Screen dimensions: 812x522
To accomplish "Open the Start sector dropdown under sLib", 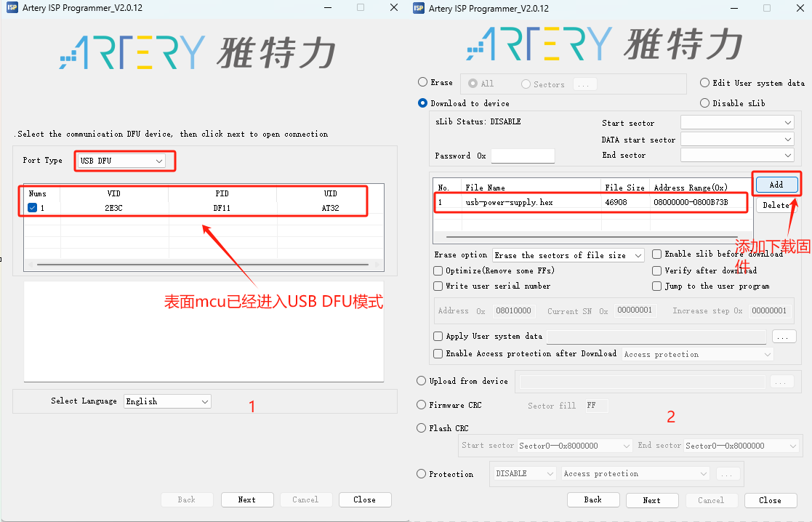I will [737, 123].
